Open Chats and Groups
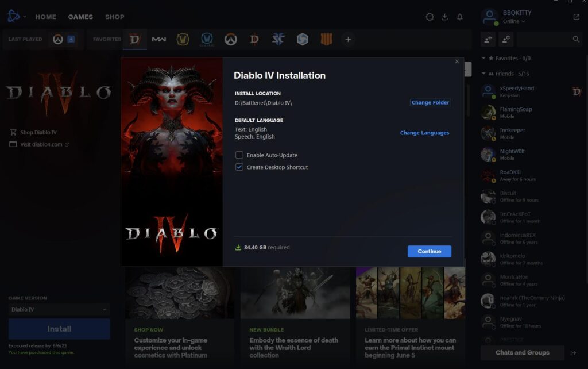The width and height of the screenshot is (588, 369). click(x=523, y=353)
